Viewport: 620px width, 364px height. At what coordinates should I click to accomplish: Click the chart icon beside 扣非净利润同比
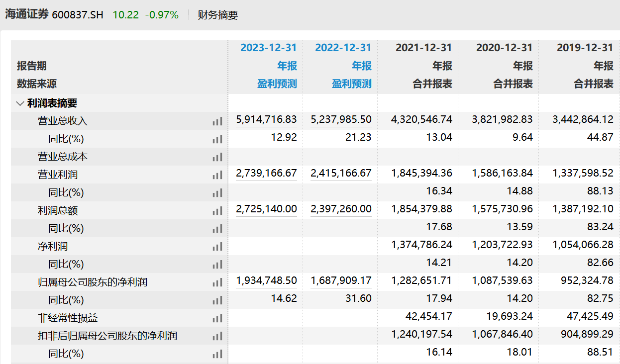pos(217,353)
